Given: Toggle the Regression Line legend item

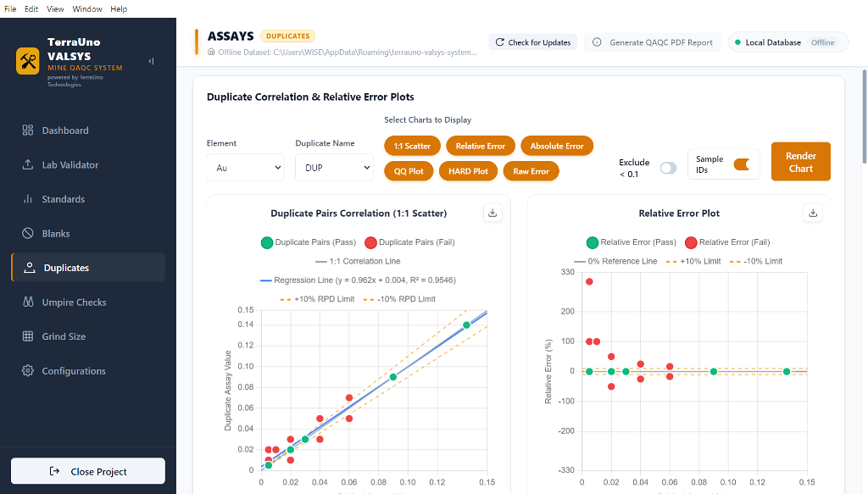Looking at the screenshot, I should point(359,280).
